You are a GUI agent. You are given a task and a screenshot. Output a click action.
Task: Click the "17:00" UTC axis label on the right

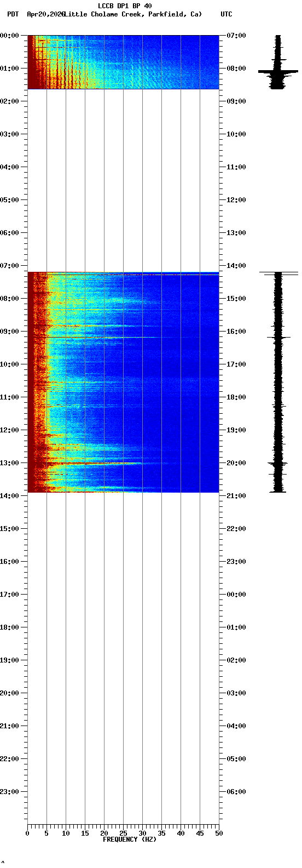pyautogui.click(x=236, y=364)
